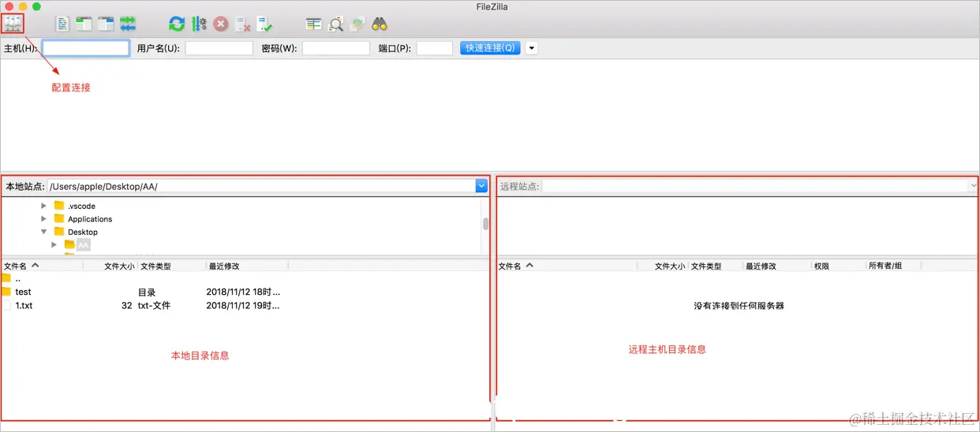Select the test directory name
Image resolution: width=980 pixels, height=432 pixels.
coord(23,292)
